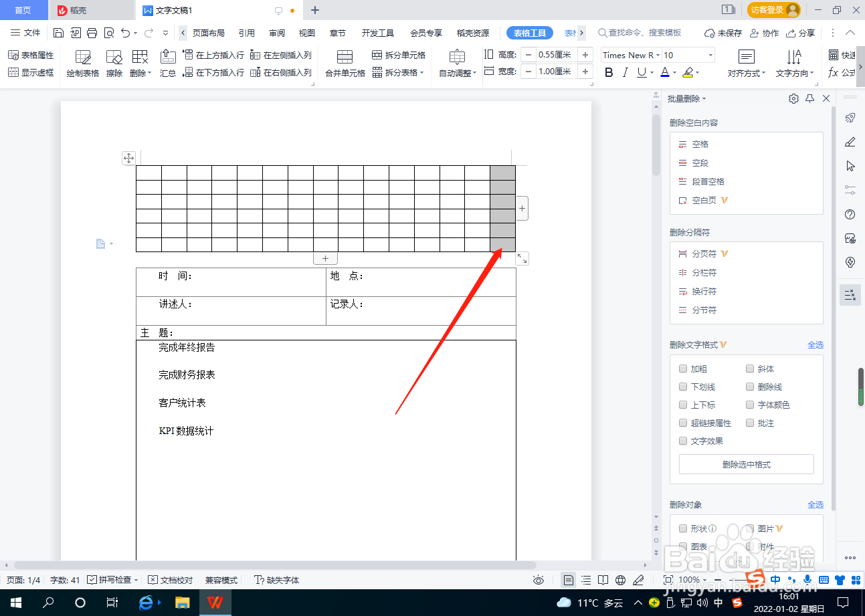Click the 删除选中格式 button
The width and height of the screenshot is (865, 616).
746,464
